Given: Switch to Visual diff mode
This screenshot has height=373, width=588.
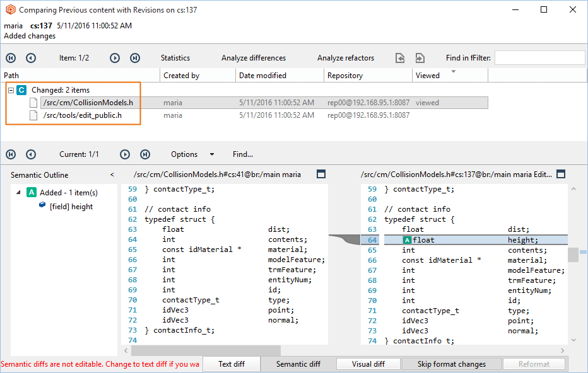Looking at the screenshot, I should pos(368,364).
